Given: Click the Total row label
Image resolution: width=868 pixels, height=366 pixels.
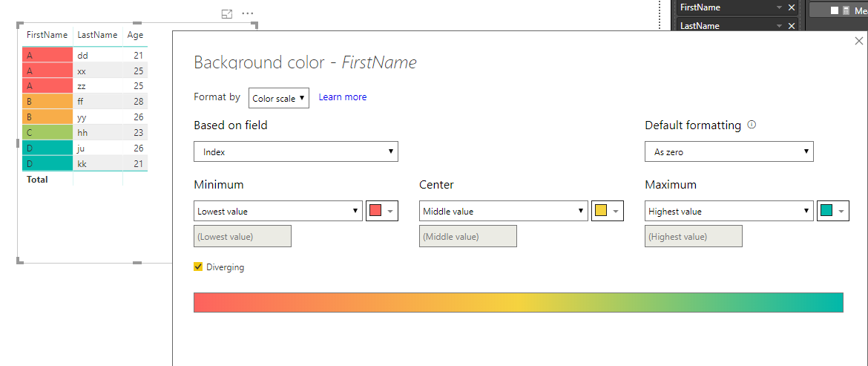Looking at the screenshot, I should (37, 180).
